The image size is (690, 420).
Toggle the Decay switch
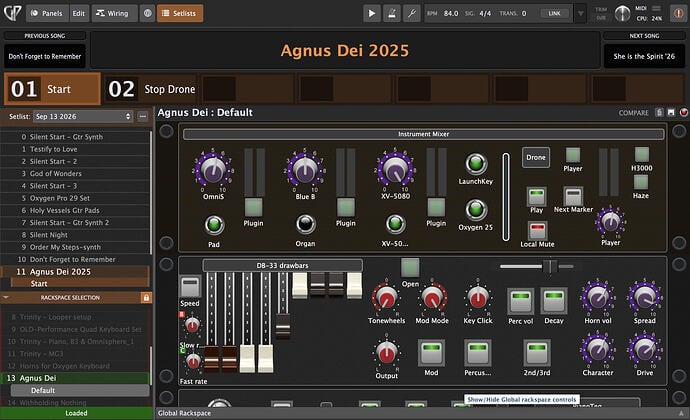coord(554,301)
